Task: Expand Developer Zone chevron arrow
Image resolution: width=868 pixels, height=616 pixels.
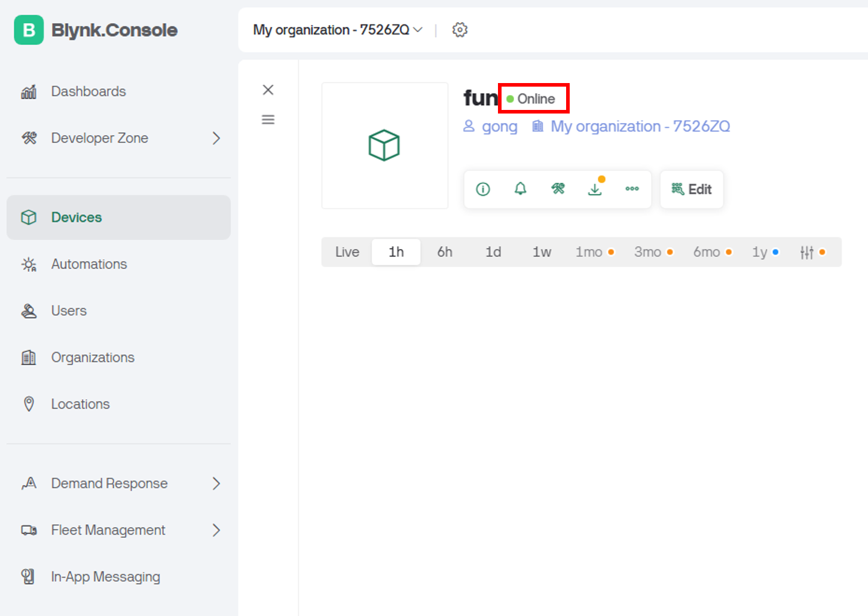Action: 216,138
